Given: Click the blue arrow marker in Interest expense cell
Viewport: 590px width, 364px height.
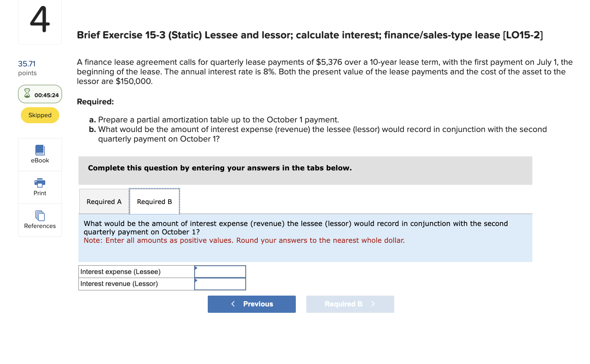Looking at the screenshot, I should click(196, 269).
